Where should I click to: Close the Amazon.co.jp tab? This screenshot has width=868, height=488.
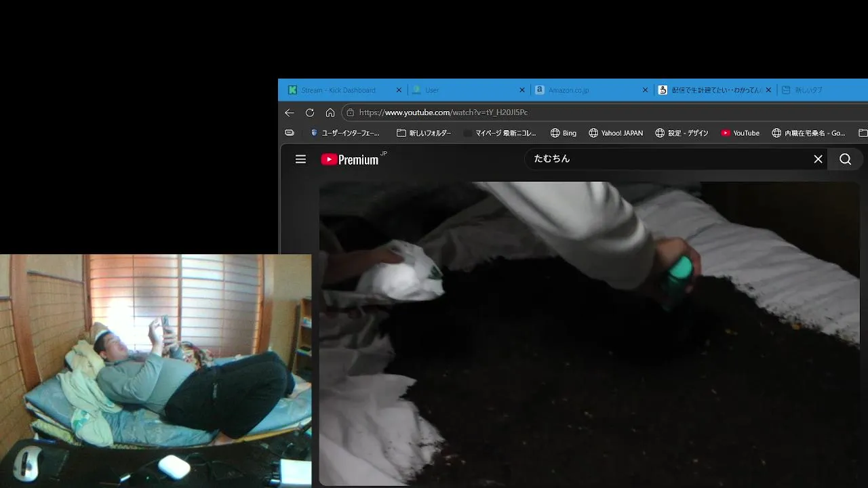[646, 90]
